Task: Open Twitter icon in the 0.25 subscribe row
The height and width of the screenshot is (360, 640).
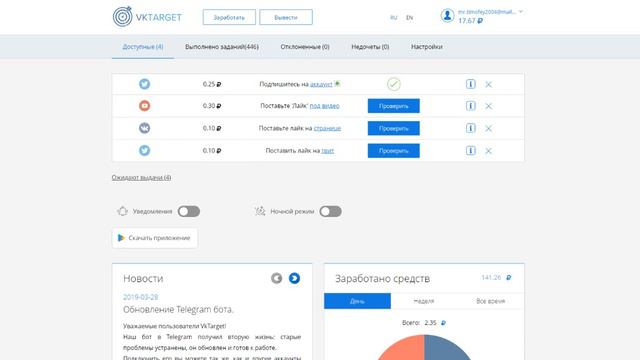Action: [x=144, y=84]
